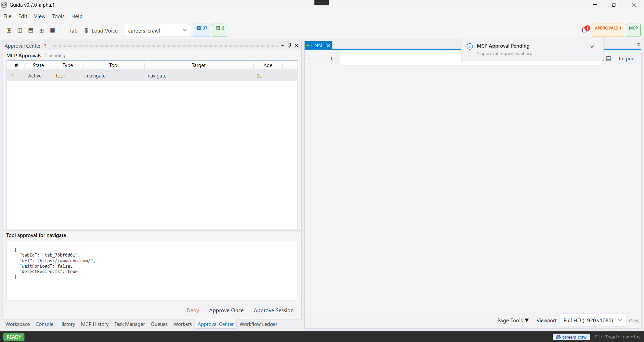Reload the CNN page
This screenshot has height=342, width=644.
pyautogui.click(x=333, y=59)
